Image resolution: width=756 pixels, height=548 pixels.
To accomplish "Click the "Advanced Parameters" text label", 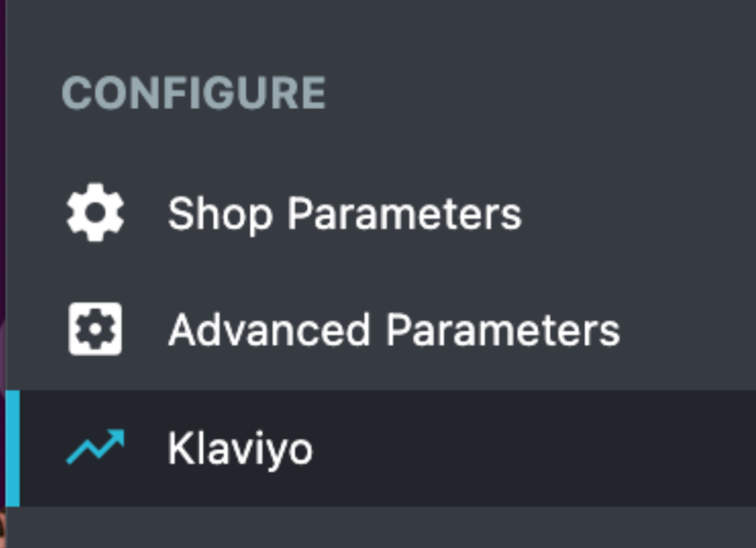I will 394,331.
